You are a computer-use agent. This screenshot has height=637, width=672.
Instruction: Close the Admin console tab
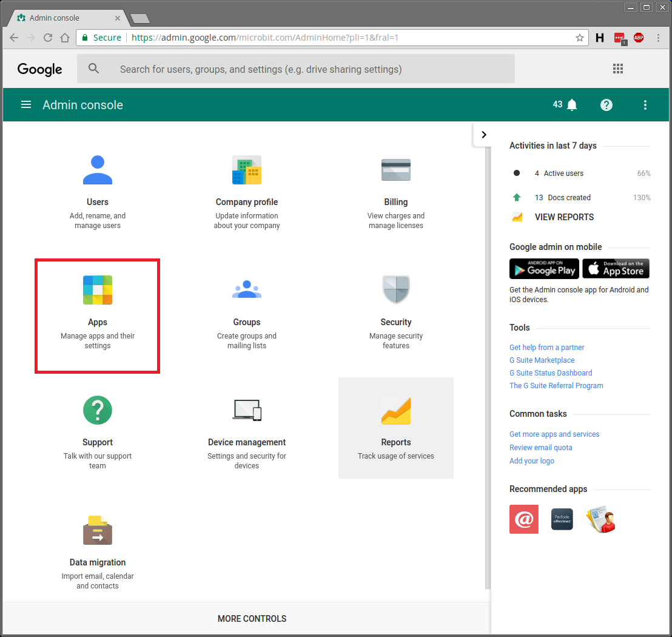click(118, 18)
